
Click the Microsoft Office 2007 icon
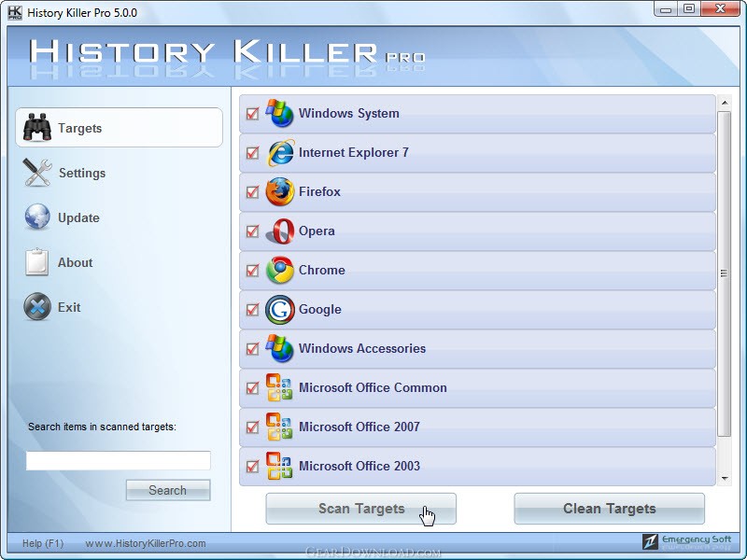click(x=279, y=427)
